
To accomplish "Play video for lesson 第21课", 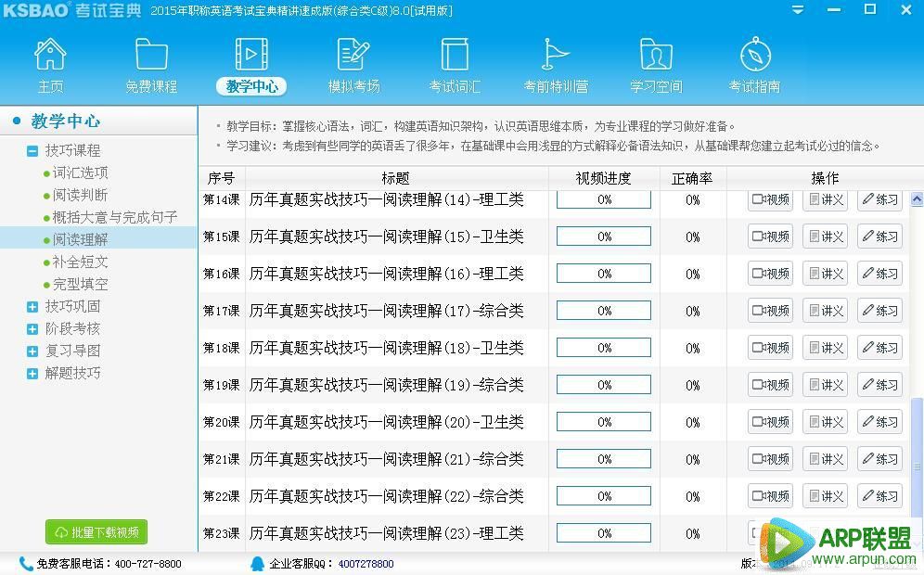I will [x=770, y=459].
